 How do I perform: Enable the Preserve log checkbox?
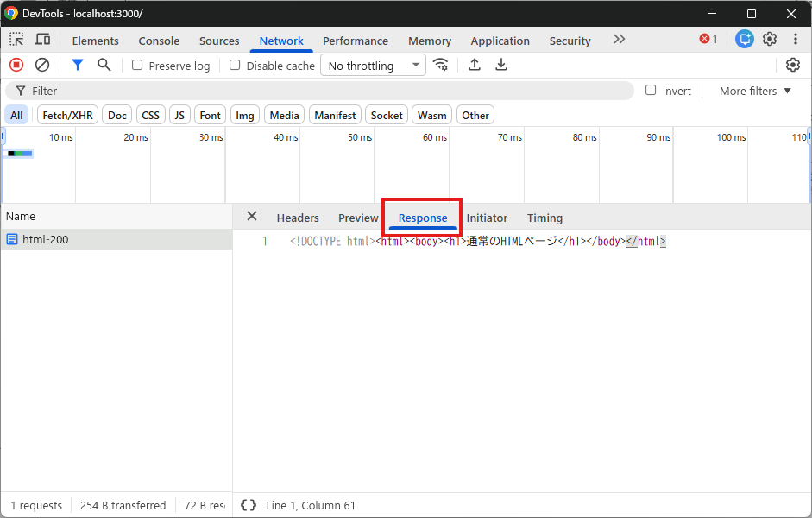[137, 65]
